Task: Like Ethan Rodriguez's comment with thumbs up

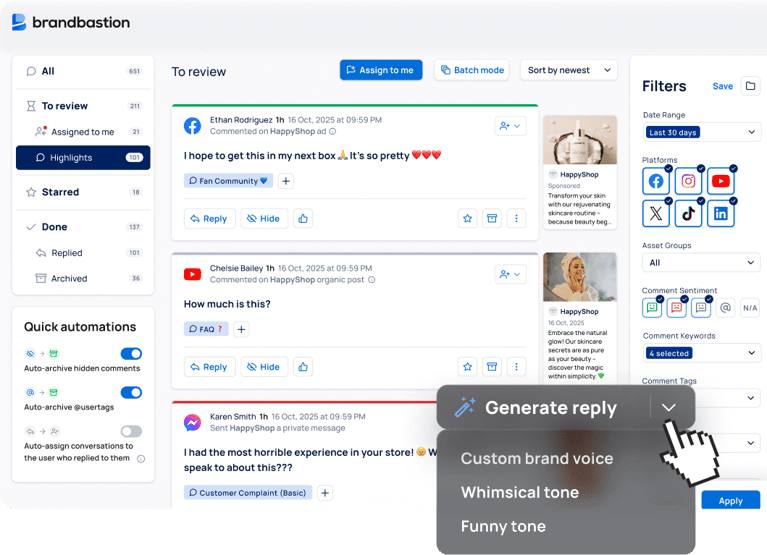Action: pyautogui.click(x=303, y=219)
